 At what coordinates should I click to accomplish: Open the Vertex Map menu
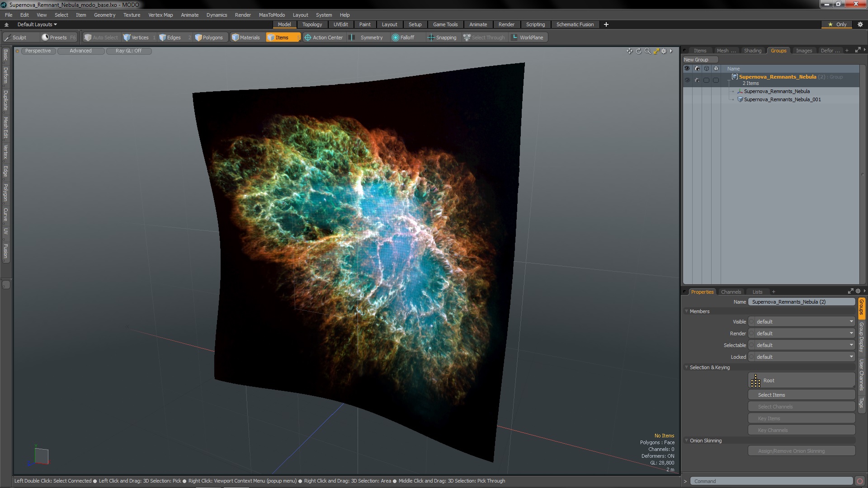click(x=160, y=15)
